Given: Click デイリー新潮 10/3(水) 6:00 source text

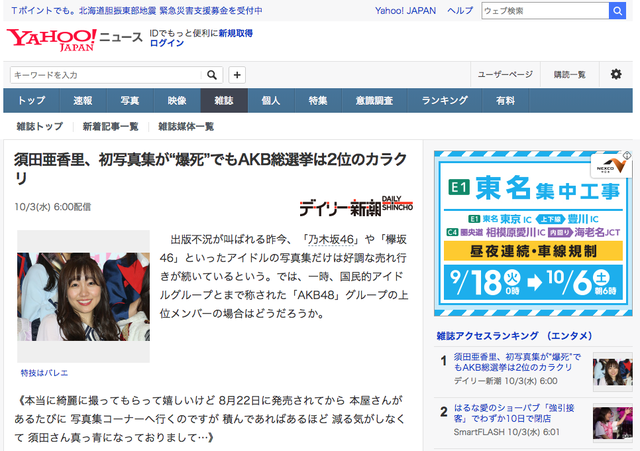Looking at the screenshot, I should click(506, 381).
